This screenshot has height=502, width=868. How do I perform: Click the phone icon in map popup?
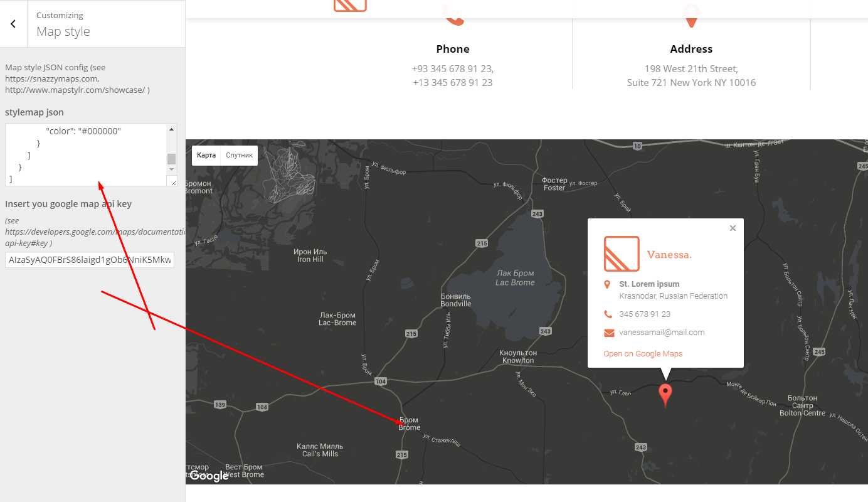(608, 314)
